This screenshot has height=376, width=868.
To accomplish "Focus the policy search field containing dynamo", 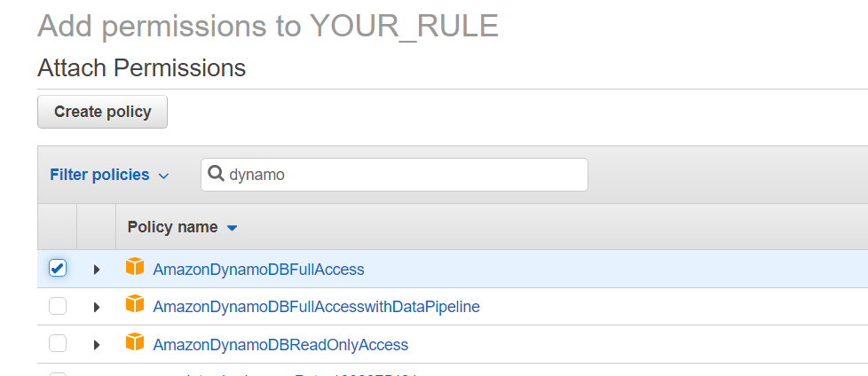I will [x=404, y=175].
